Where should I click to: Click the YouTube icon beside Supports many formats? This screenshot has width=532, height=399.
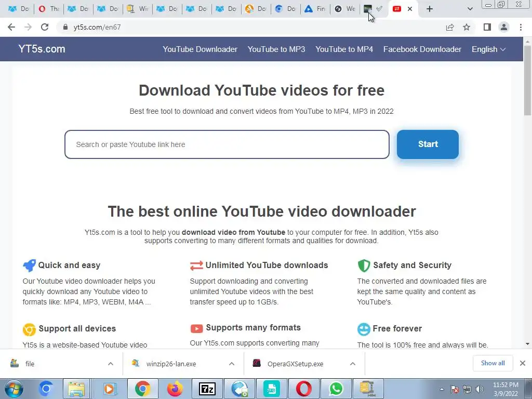[x=196, y=328]
